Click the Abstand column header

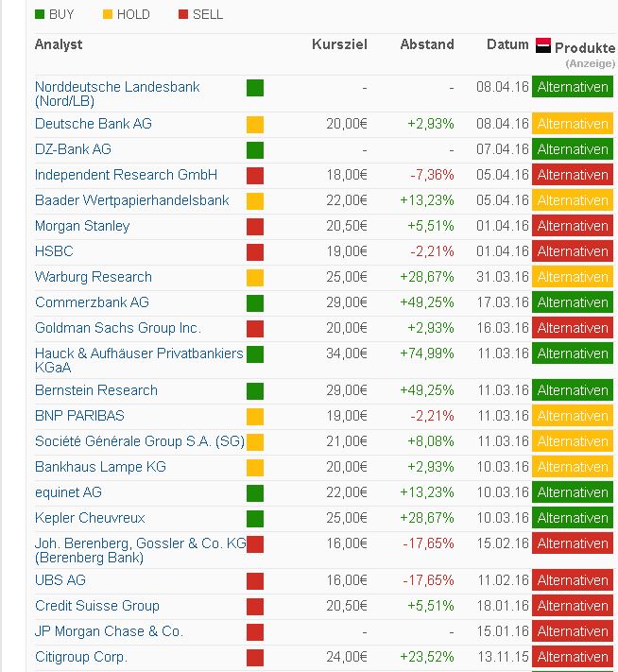click(426, 44)
